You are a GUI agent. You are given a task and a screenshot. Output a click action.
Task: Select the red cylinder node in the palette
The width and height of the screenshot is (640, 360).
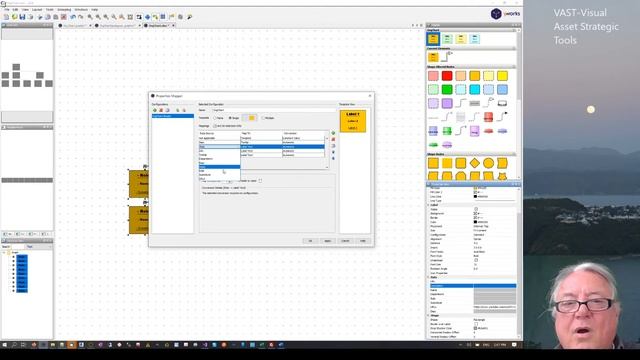click(x=488, y=117)
